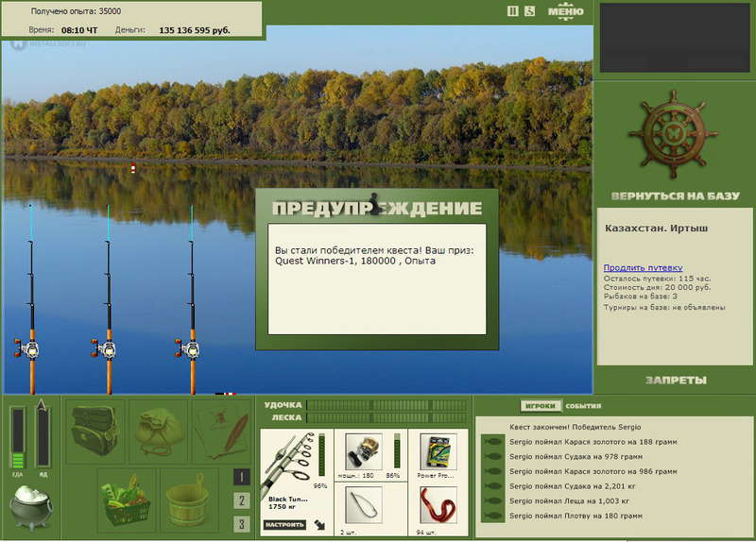Click the hook icon (2 шт.)
Viewport: 756px width, 542px height.
pyautogui.click(x=364, y=505)
